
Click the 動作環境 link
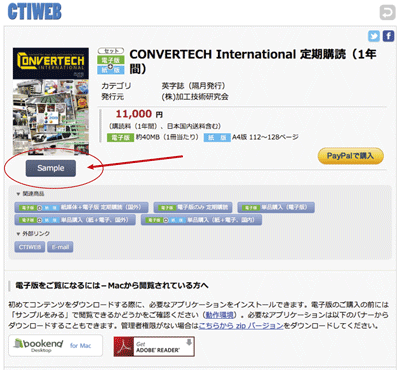[x=219, y=315]
